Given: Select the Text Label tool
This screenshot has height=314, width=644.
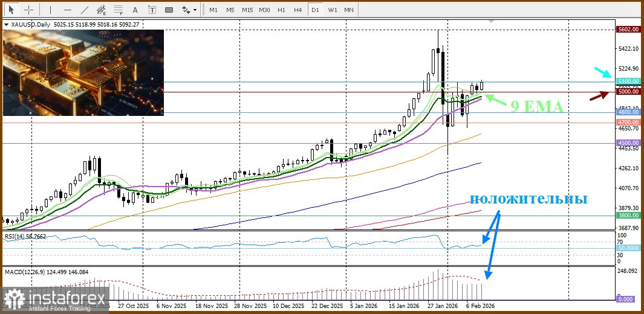Looking at the screenshot, I should [x=152, y=10].
